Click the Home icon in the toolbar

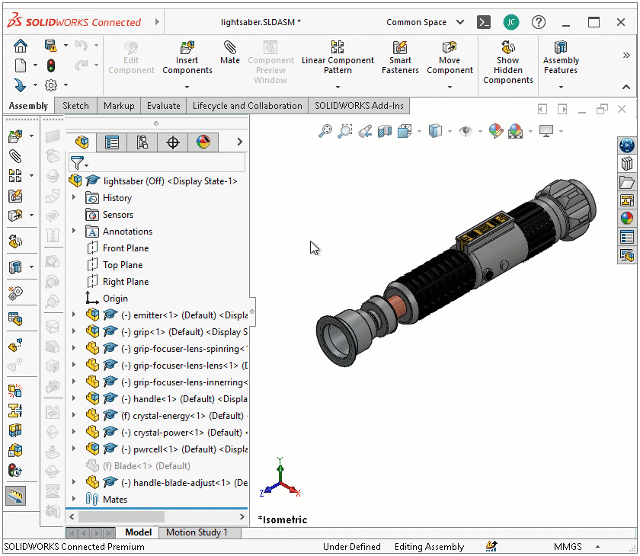(20, 46)
